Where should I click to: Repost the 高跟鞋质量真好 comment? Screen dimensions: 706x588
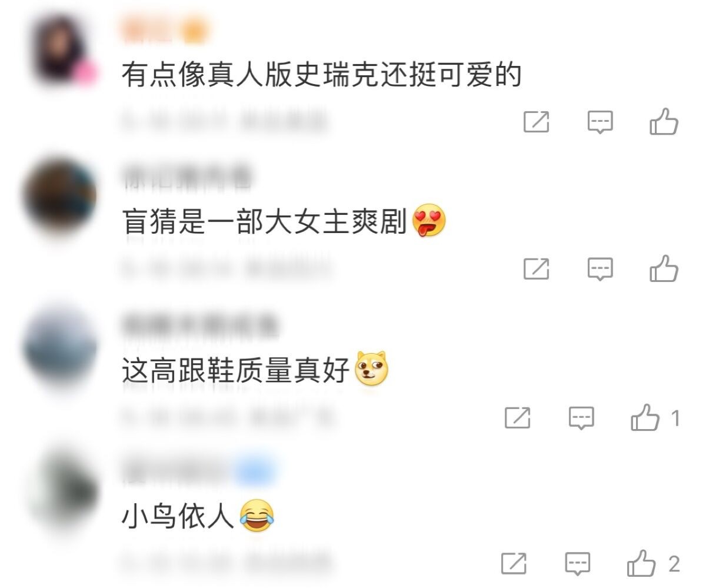(517, 418)
